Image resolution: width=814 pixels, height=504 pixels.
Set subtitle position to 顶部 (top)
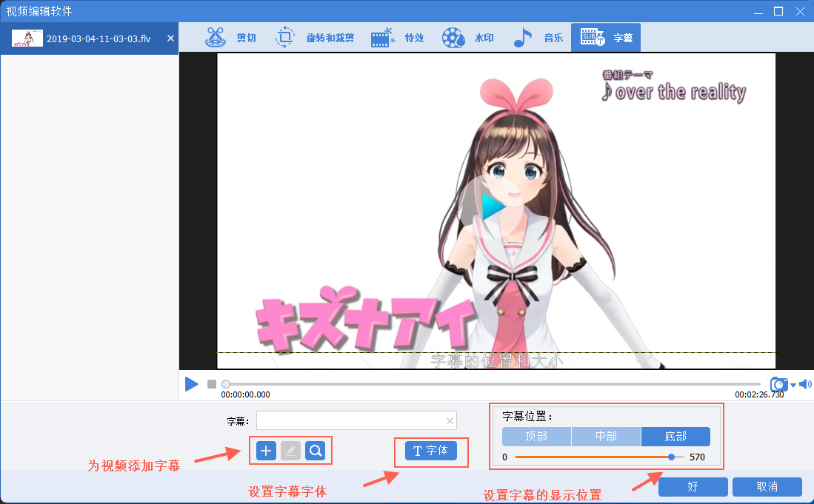coord(536,437)
